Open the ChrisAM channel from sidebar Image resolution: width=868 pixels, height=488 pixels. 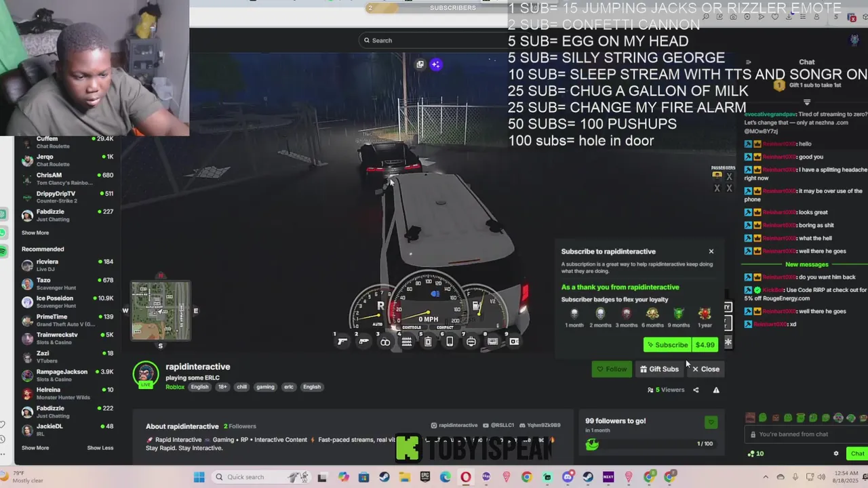click(68, 179)
